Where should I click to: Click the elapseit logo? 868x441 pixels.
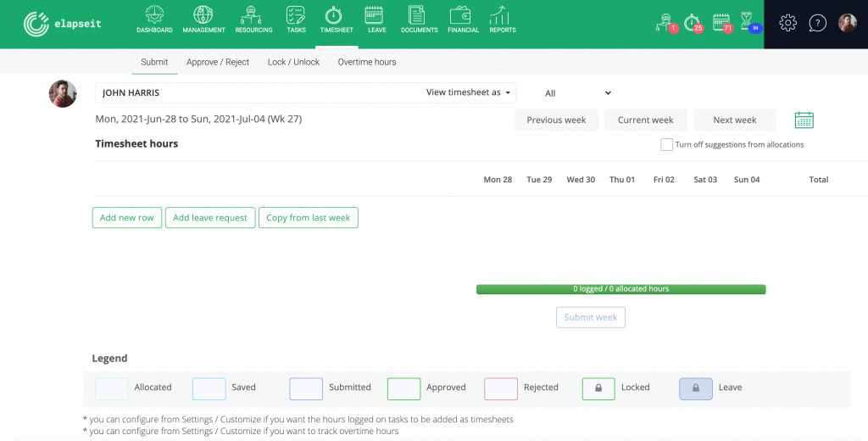click(x=63, y=25)
